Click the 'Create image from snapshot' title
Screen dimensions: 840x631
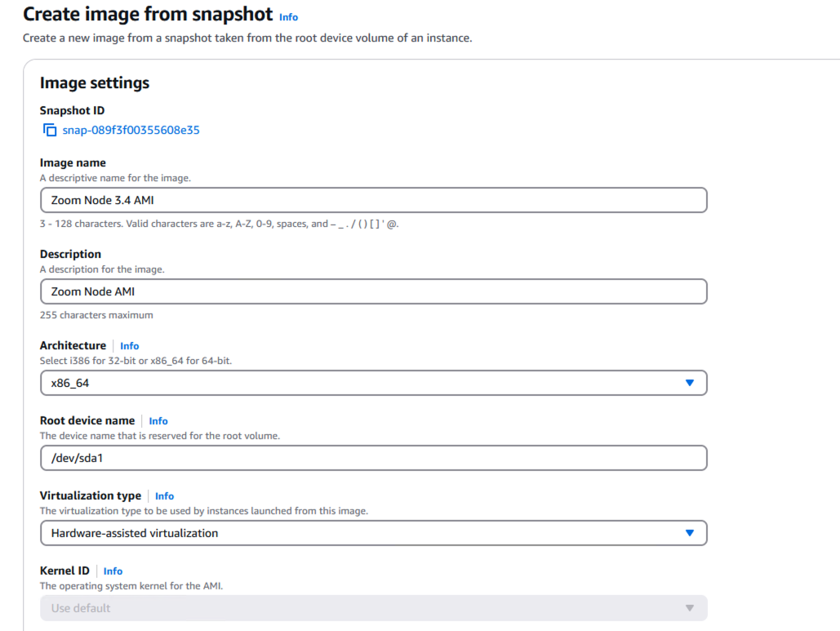[147, 15]
